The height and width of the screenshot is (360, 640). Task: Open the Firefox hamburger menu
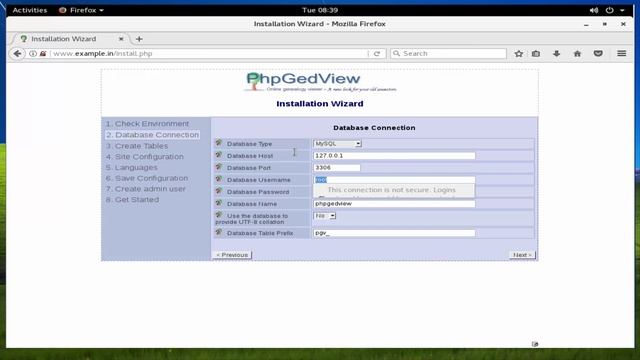coord(622,53)
